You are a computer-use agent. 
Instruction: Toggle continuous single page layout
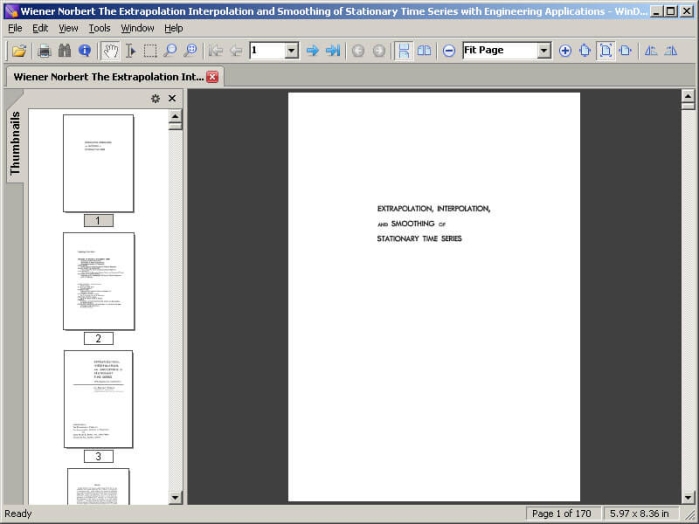[x=404, y=50]
